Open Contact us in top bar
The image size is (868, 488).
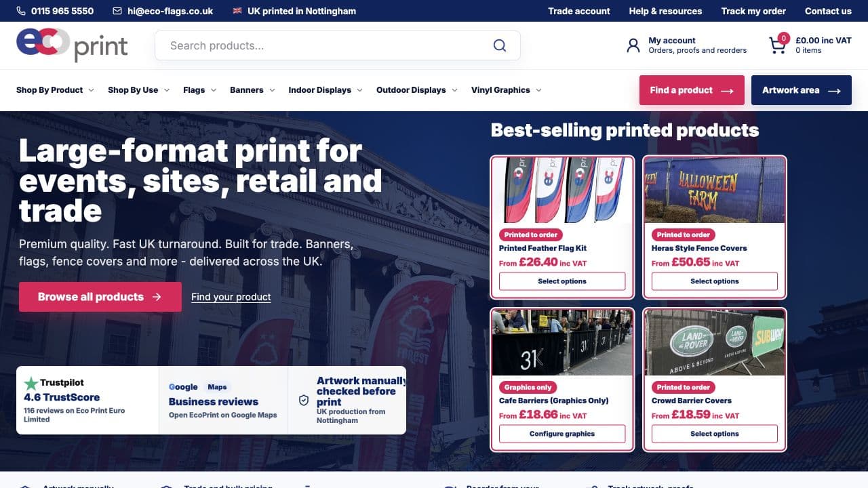(x=828, y=11)
